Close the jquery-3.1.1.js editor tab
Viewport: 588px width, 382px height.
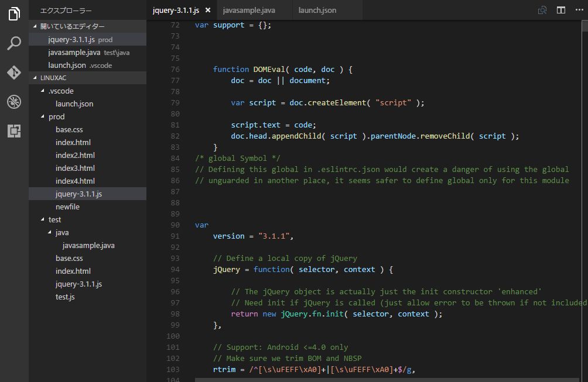tap(207, 10)
